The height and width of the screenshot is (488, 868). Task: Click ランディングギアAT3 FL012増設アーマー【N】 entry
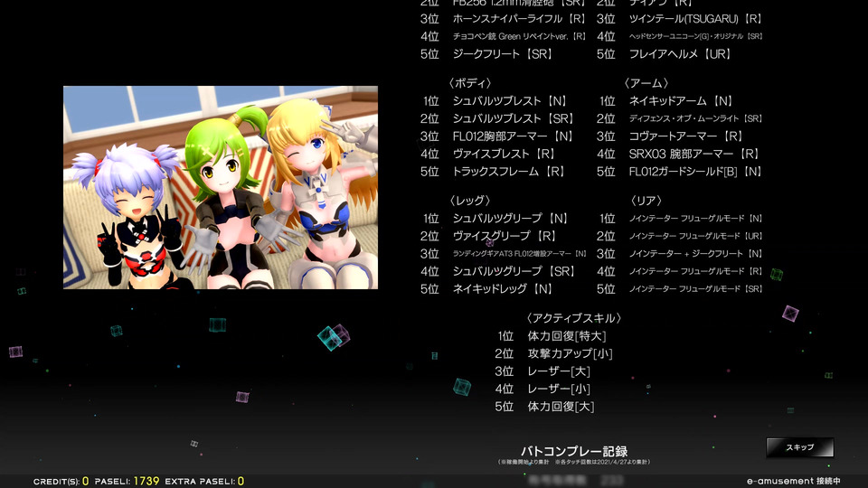click(519, 254)
